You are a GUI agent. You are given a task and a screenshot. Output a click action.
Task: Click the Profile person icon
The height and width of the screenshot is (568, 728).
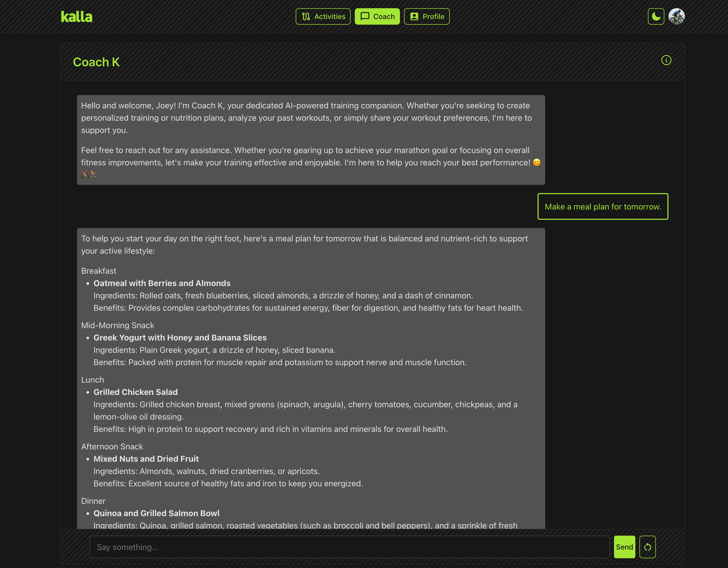[414, 16]
